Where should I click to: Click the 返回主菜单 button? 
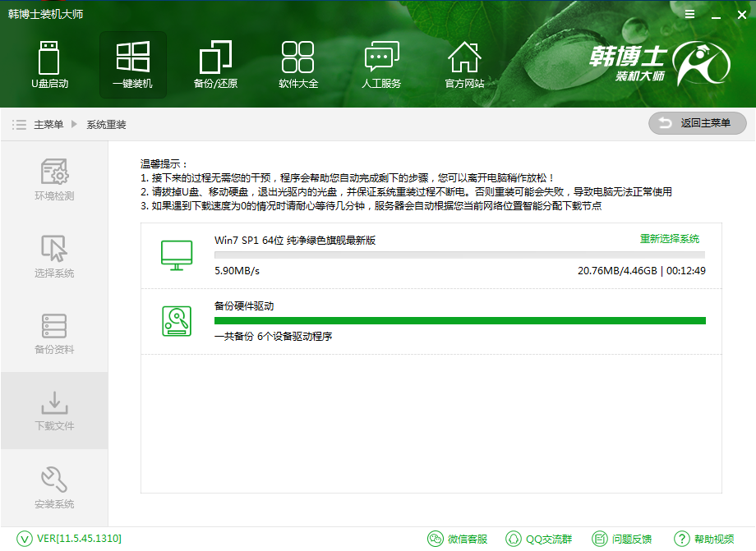coord(696,123)
